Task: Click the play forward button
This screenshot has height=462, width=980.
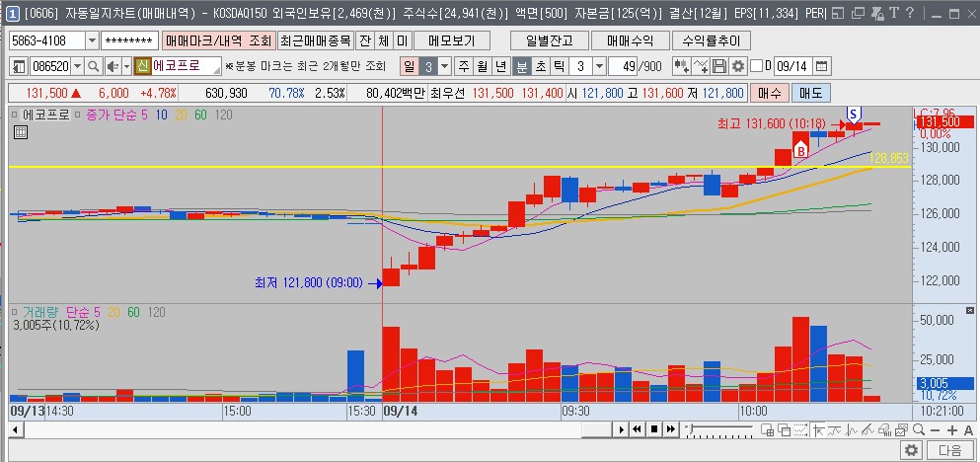Action: click(x=621, y=429)
